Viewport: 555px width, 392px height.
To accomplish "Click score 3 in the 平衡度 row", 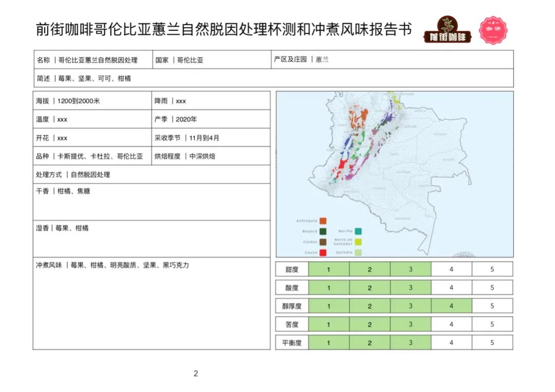I will tap(410, 343).
